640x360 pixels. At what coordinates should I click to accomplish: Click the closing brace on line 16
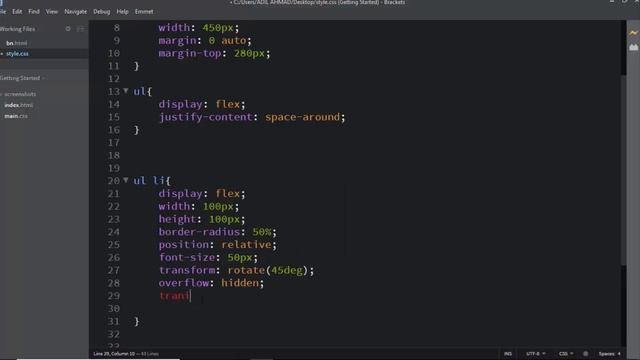click(137, 130)
